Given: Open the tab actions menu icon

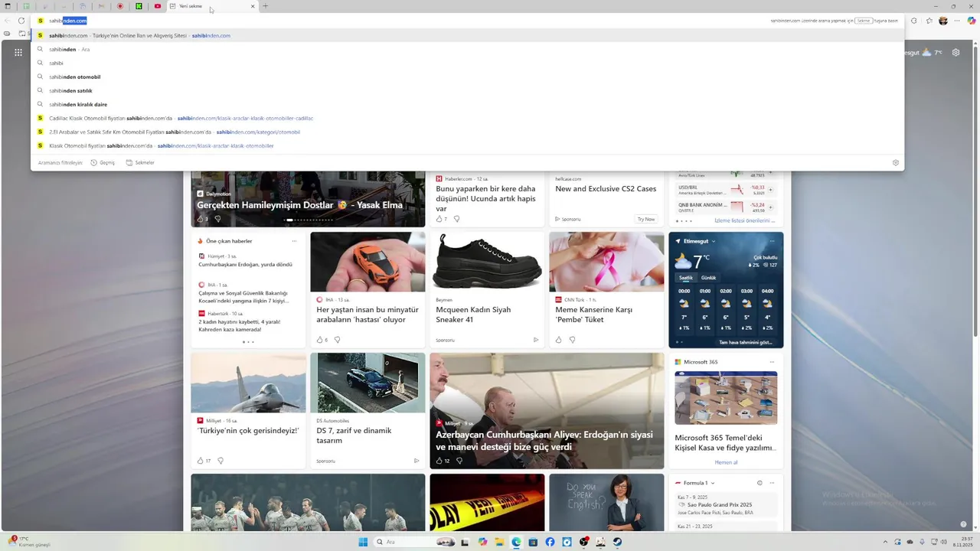Looking at the screenshot, I should tap(8, 6).
